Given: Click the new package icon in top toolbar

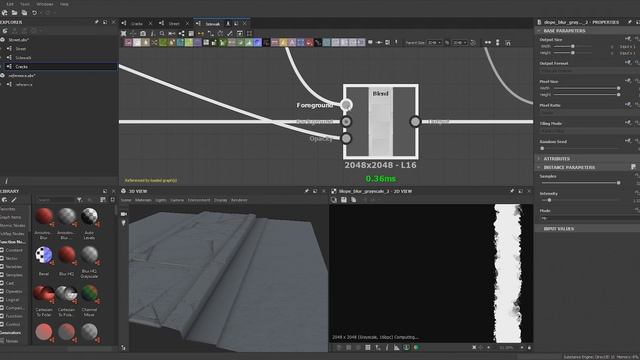Looking at the screenshot, I should tap(4, 13).
